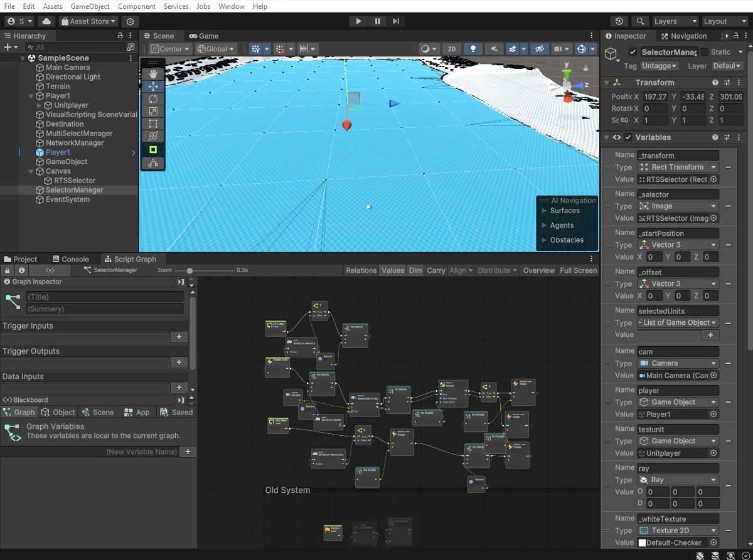Switch to the Console tab
This screenshot has width=753, height=560.
pos(70,259)
